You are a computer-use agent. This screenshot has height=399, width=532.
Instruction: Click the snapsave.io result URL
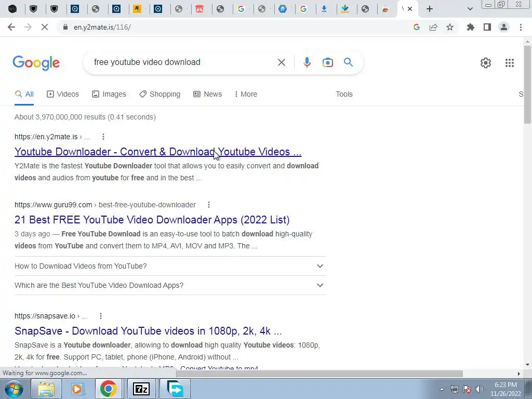[x=51, y=316]
